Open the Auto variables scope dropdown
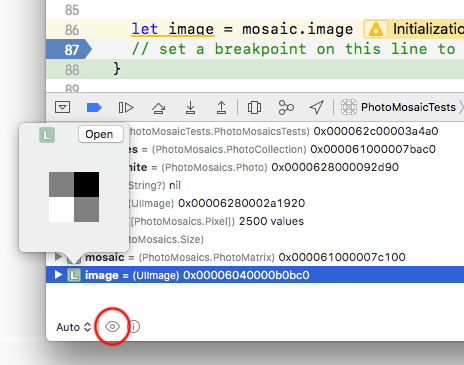This screenshot has width=464, height=365. click(73, 327)
